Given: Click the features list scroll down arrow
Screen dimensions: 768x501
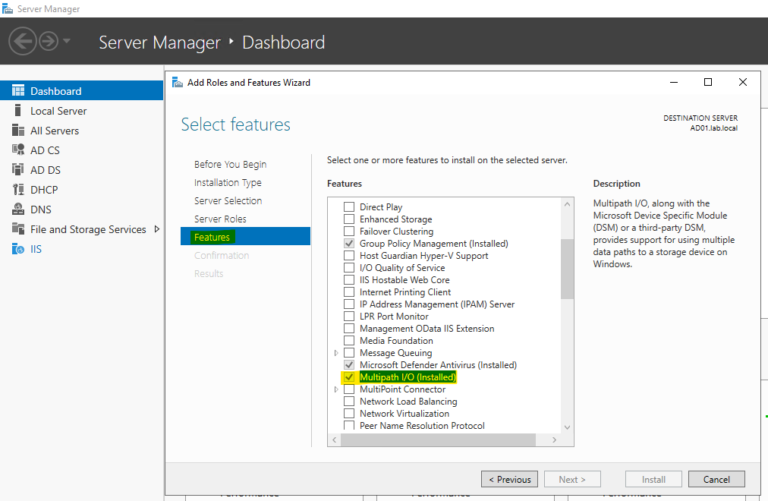Looking at the screenshot, I should tap(567, 427).
